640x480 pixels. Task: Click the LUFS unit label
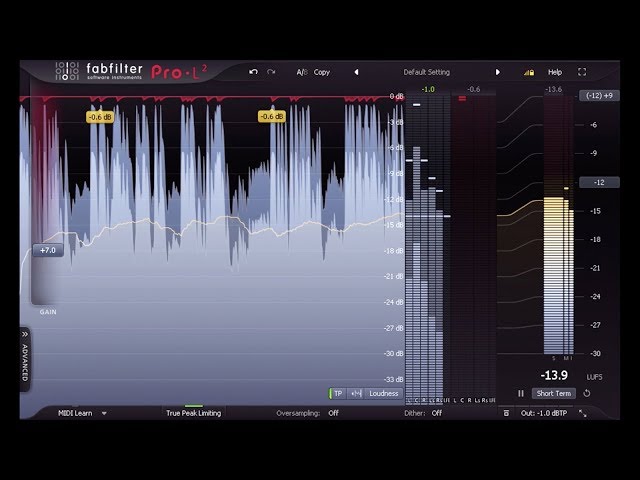594,377
